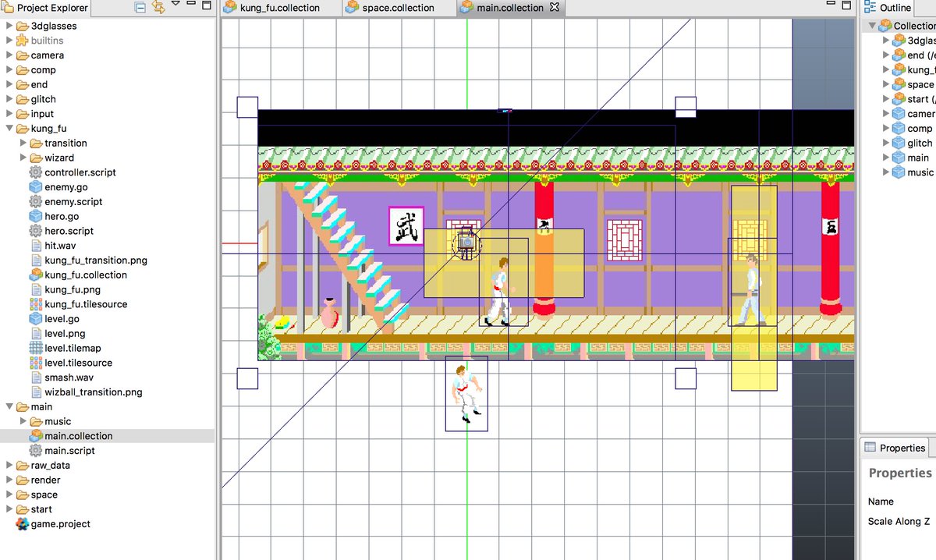The height and width of the screenshot is (560, 936).
Task: Click the controller.script gear icon
Action: 36,172
